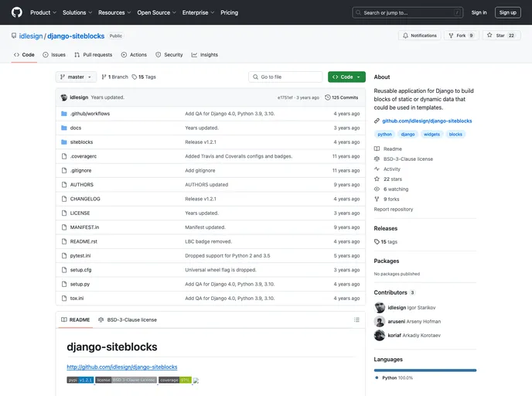Screen dimensions: 532x396
Task: Click the README github.com/idlesign/django-siteblocks URL
Action: click(x=122, y=367)
